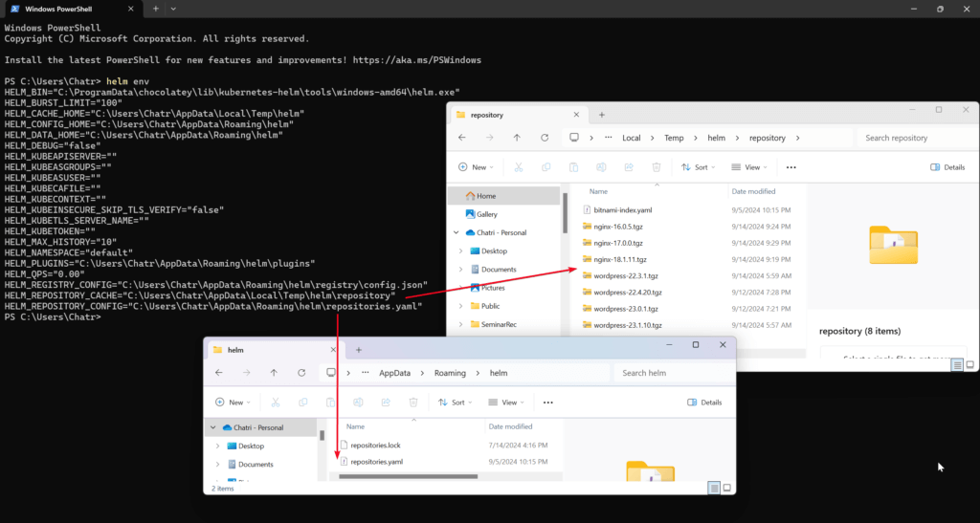Image resolution: width=980 pixels, height=523 pixels.
Task: Click Back arrow in repository window
Action: [x=462, y=138]
